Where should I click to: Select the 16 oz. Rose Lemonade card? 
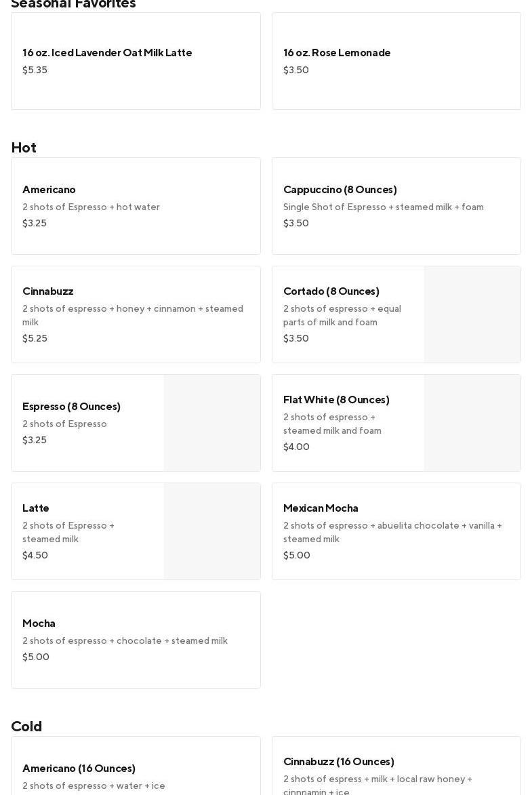396,61
